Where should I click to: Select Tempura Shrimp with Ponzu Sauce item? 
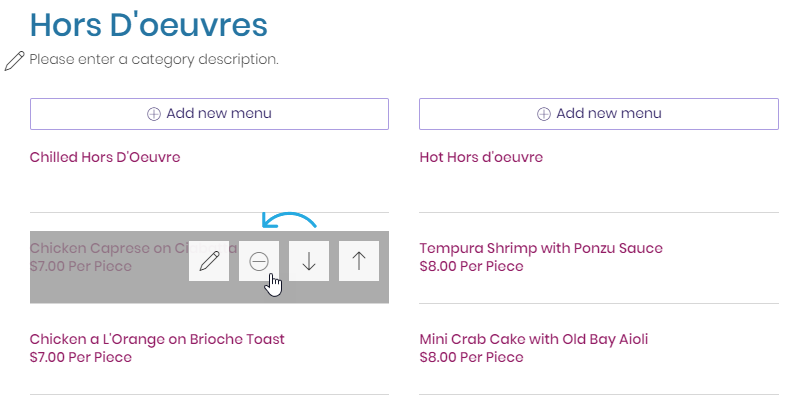click(x=541, y=248)
